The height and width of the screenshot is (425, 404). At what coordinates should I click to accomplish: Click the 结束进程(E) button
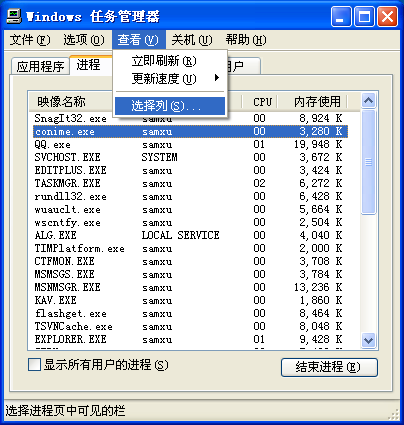(329, 367)
